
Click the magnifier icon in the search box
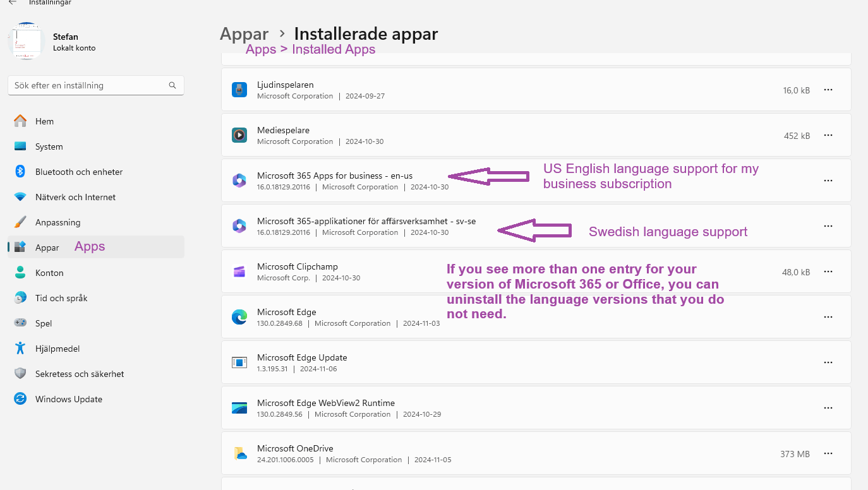click(172, 85)
